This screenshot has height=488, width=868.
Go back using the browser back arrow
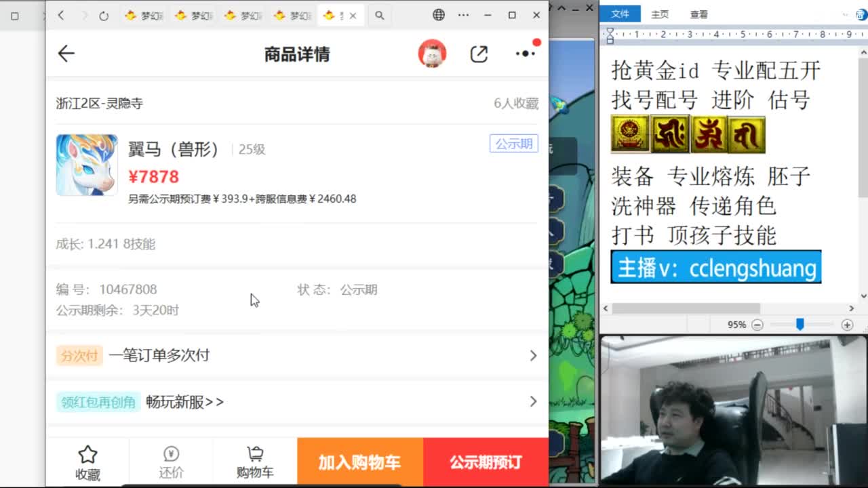[61, 15]
